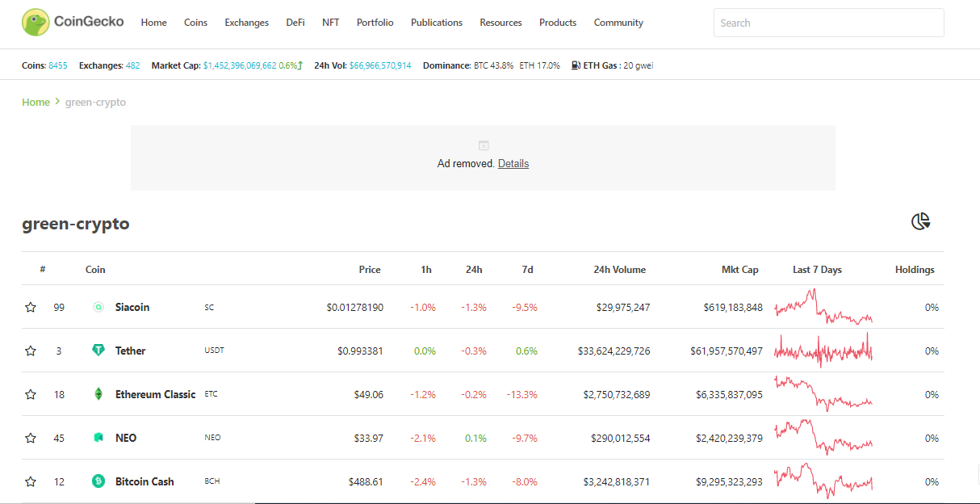Open Tether's 7-day sparkline chart

point(823,351)
